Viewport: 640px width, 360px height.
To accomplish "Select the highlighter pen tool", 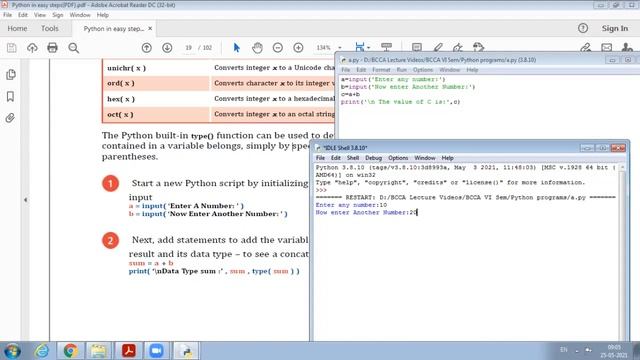I will [x=438, y=47].
